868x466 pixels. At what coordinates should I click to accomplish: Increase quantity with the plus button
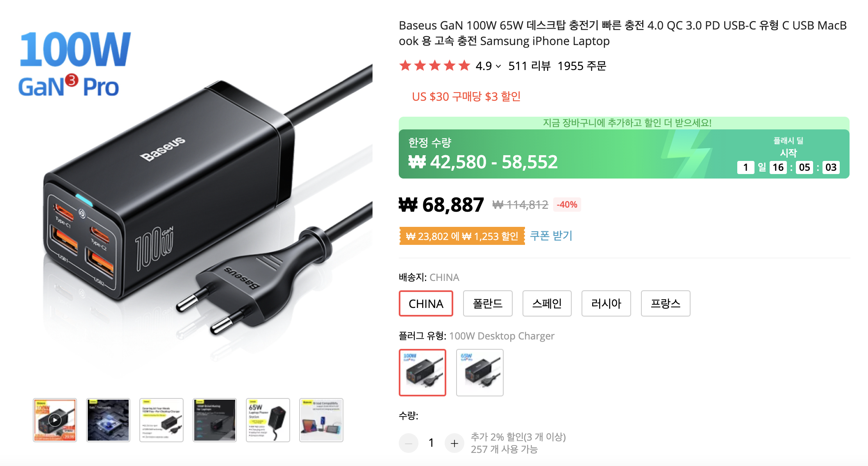pyautogui.click(x=454, y=443)
